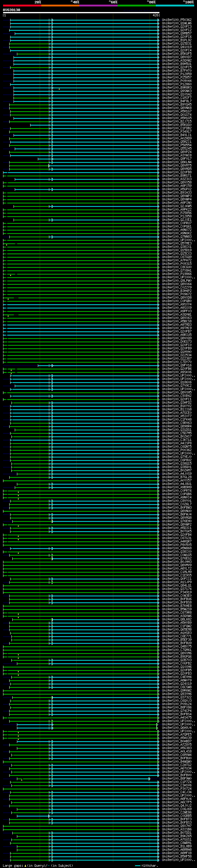Click the red 20% identity legend bar
Screen dimensions: 197x868
[x=22, y=6]
